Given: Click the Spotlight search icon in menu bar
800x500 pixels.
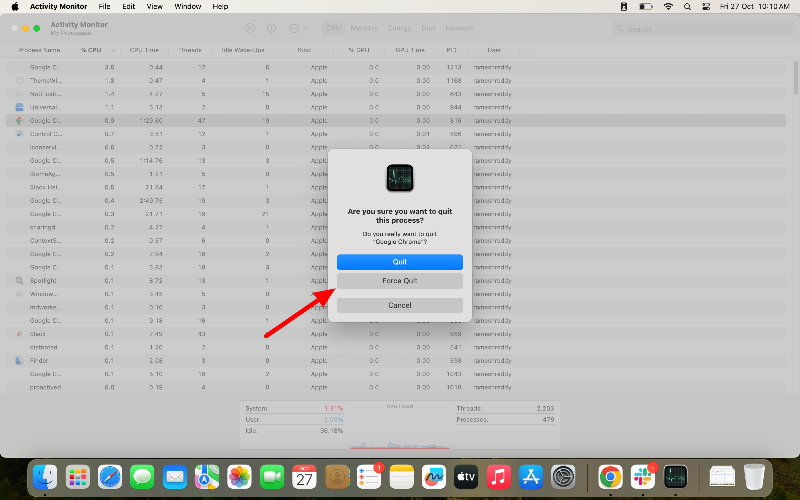Looking at the screenshot, I should [687, 7].
